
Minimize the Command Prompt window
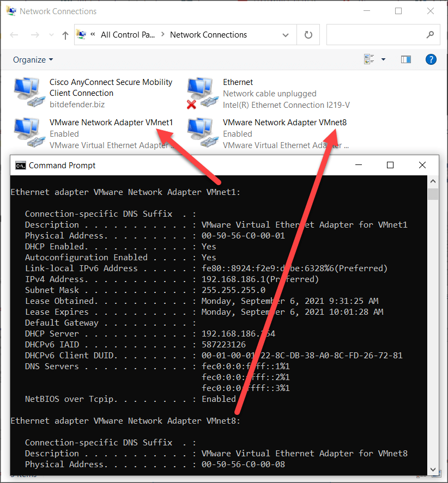[x=358, y=165]
